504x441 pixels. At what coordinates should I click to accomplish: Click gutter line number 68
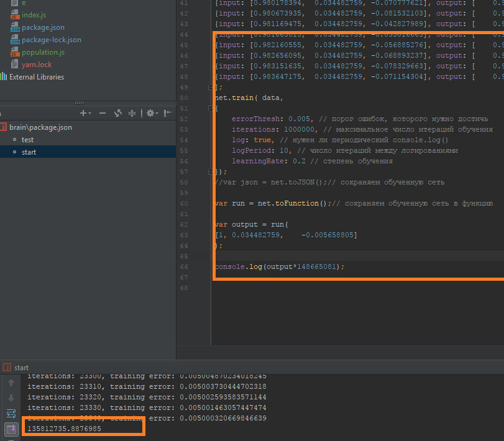click(x=184, y=288)
